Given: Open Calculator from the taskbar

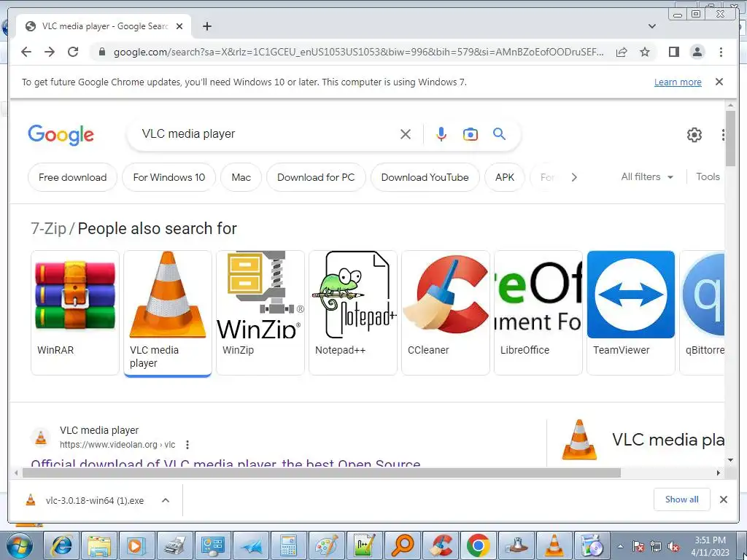Looking at the screenshot, I should coord(289,545).
